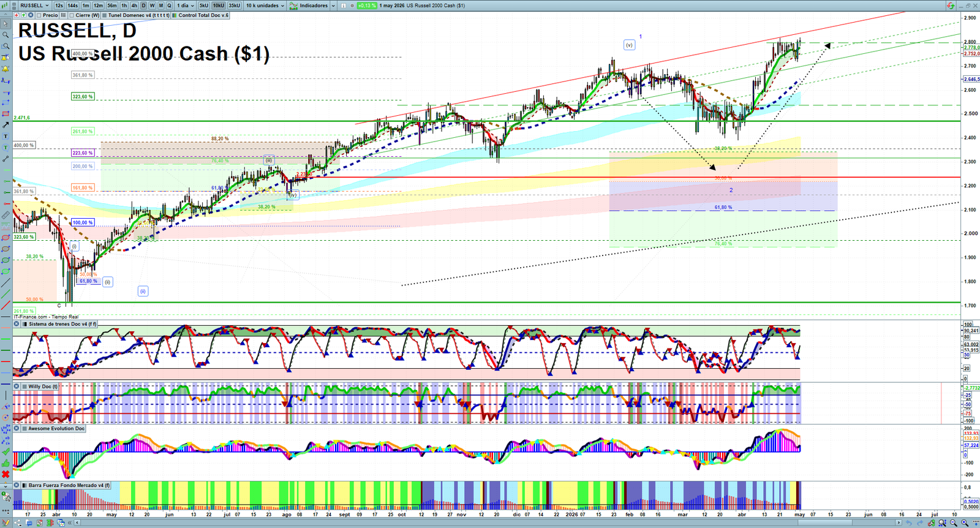Close the Willy Doc panel

coord(17,387)
